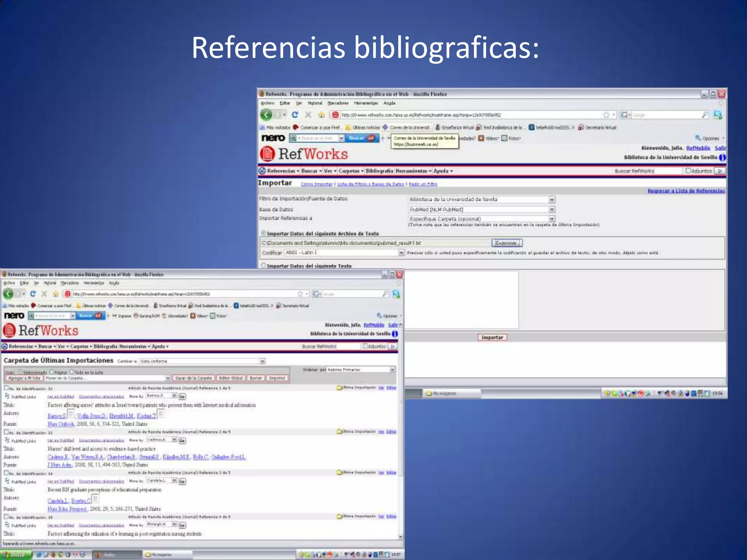This screenshot has height=560, width=747.
Task: Click Importar button
Action: [492, 337]
